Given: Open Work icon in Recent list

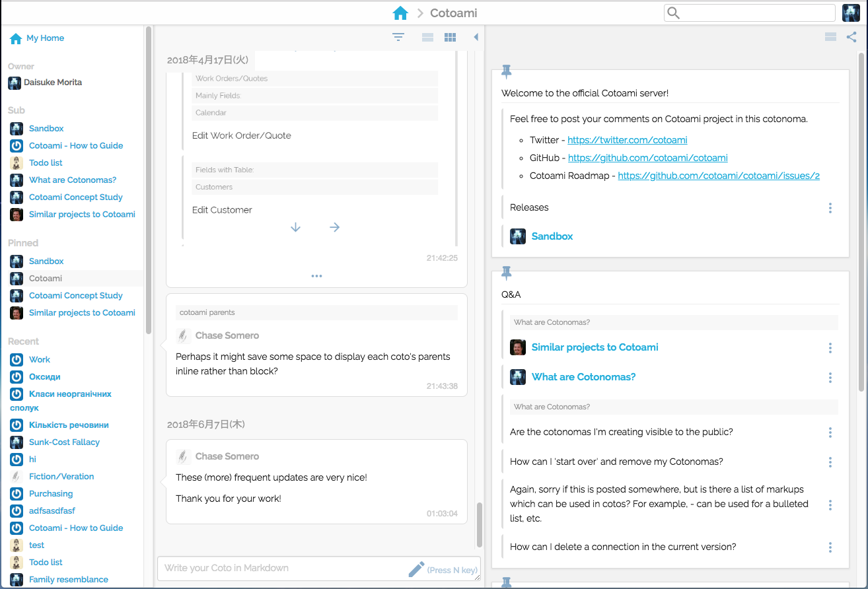Looking at the screenshot, I should click(x=17, y=360).
